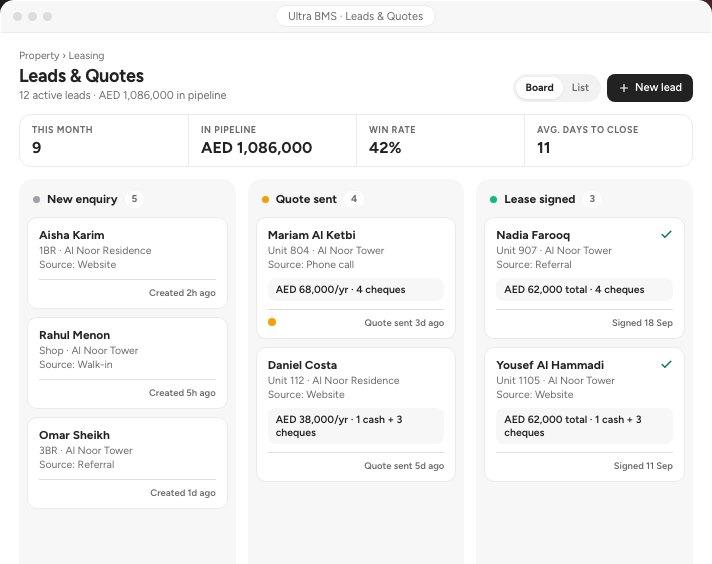The image size is (712, 564).
Task: Switch to List view
Action: tap(580, 88)
